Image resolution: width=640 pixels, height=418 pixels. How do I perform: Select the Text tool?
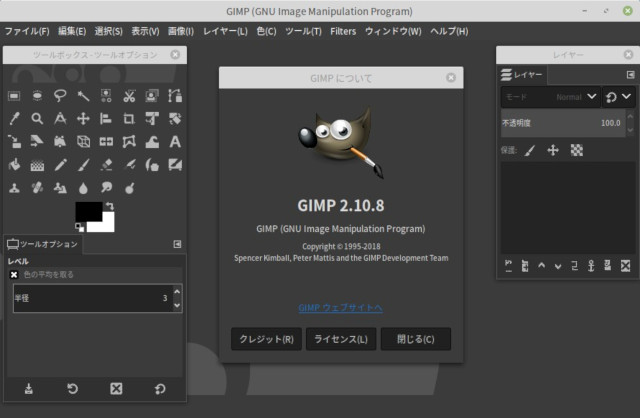[x=175, y=142]
